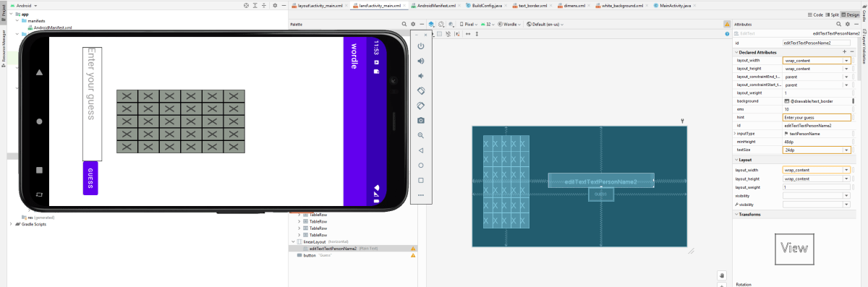Search attributes with the magnifier icon

coord(839,24)
